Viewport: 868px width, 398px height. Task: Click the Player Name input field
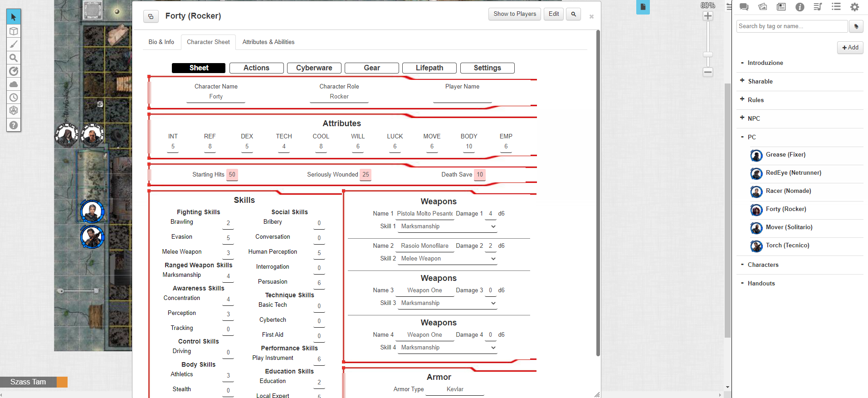tap(462, 97)
